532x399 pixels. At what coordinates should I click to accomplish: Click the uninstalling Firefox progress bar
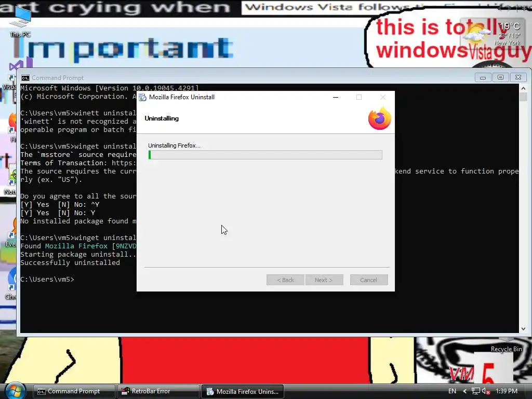tap(265, 155)
